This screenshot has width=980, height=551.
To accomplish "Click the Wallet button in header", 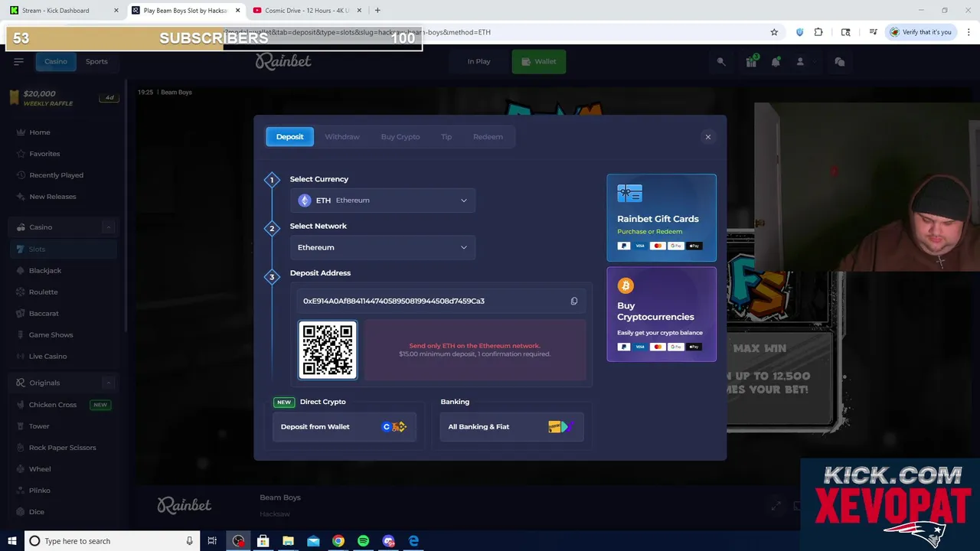I will (539, 61).
